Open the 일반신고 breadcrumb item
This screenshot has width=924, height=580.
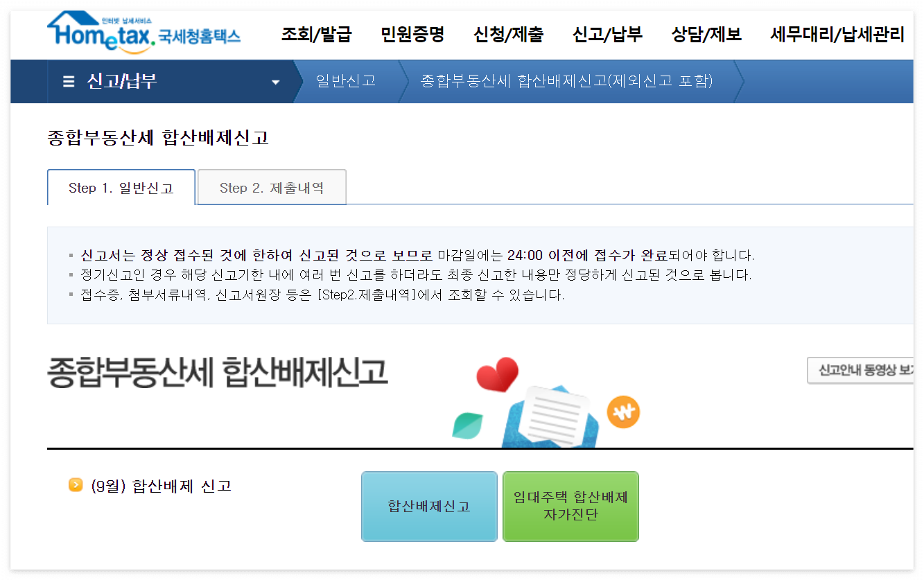pyautogui.click(x=345, y=81)
